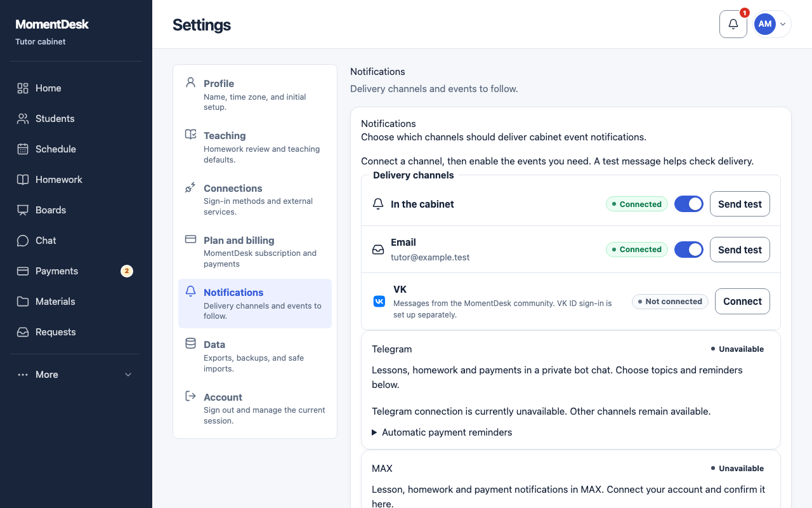Click the Data database icon
812x508 pixels.
coord(190,344)
